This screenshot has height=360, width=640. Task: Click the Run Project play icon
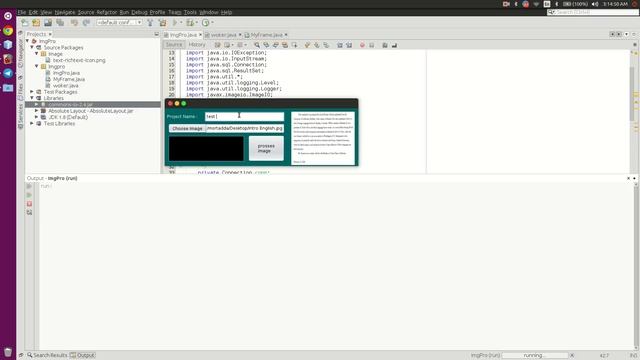click(x=175, y=23)
